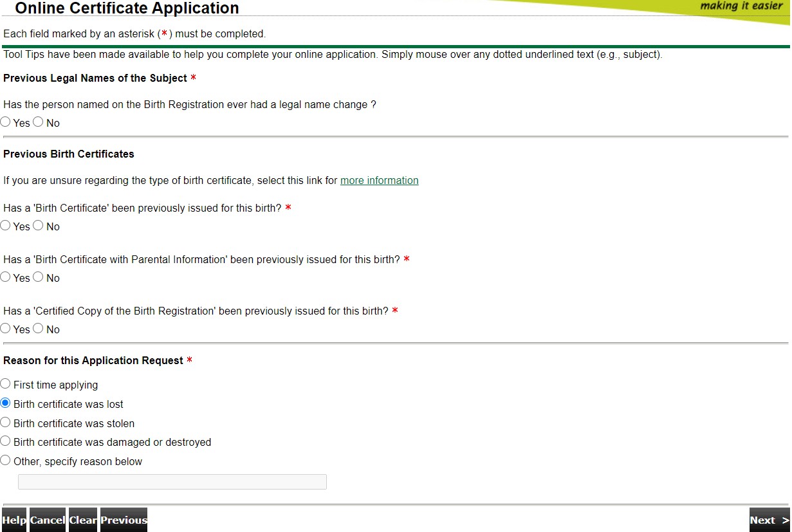Select Yes for legal name change question
Screen dimensions: 792x532
click(5, 122)
